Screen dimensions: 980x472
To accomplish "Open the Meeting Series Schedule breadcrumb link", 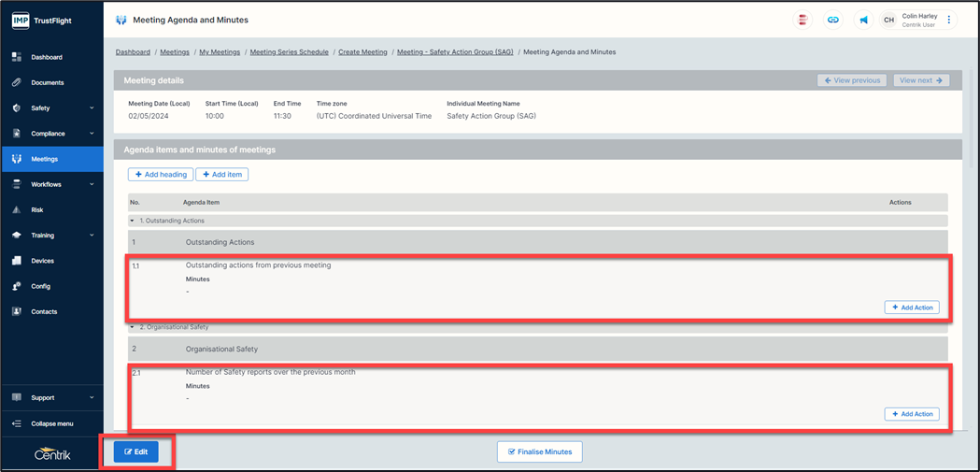I will coord(289,52).
